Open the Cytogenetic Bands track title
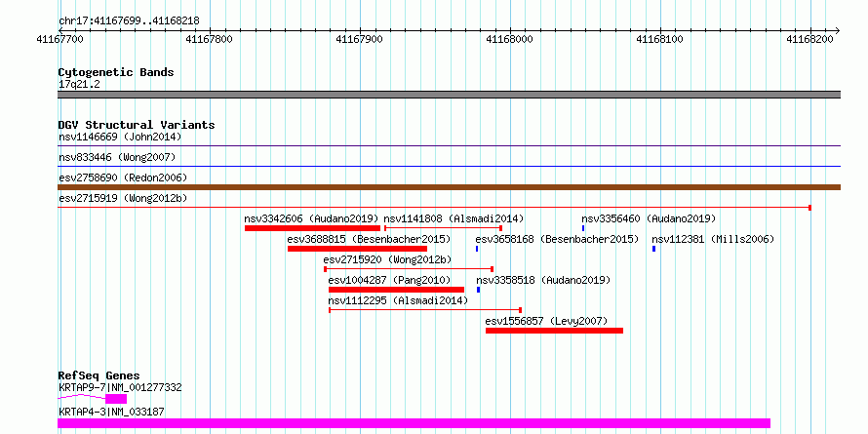 click(x=116, y=72)
